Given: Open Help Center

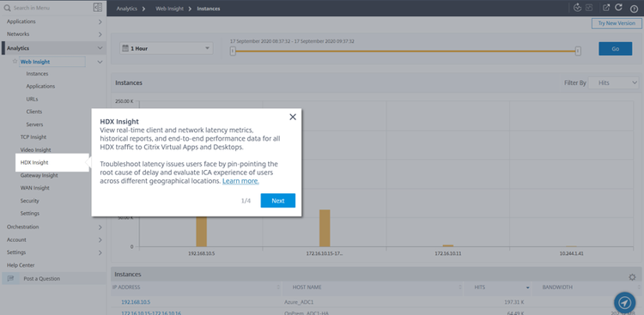Looking at the screenshot, I should pos(21,265).
